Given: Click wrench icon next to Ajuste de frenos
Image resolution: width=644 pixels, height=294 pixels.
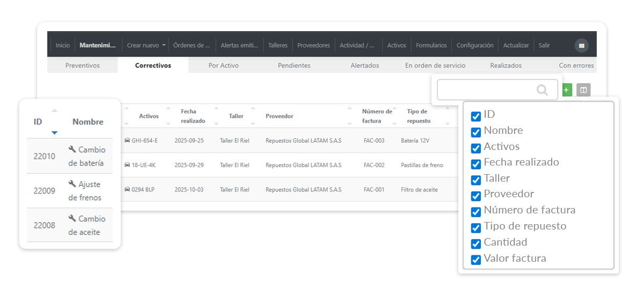Looking at the screenshot, I should (x=72, y=184).
